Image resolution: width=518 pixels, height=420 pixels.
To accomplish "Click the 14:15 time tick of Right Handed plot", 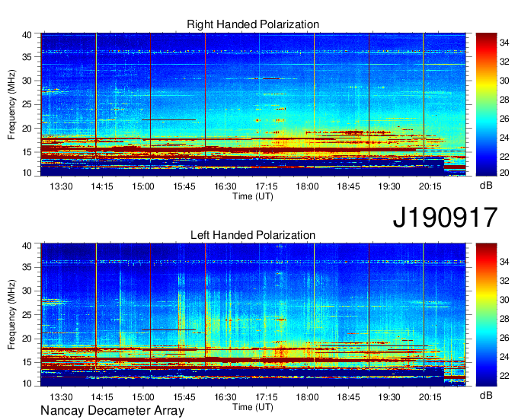I will coord(102,186).
